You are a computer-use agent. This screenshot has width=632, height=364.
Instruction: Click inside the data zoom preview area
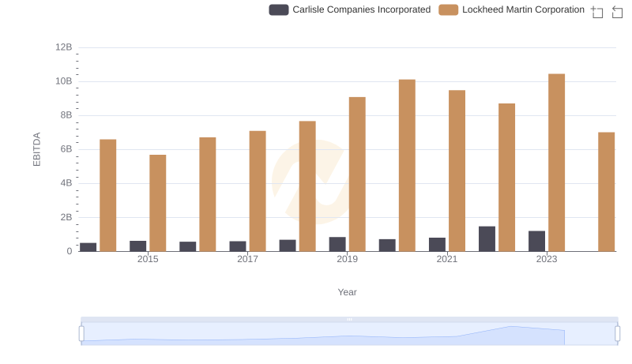click(349, 334)
